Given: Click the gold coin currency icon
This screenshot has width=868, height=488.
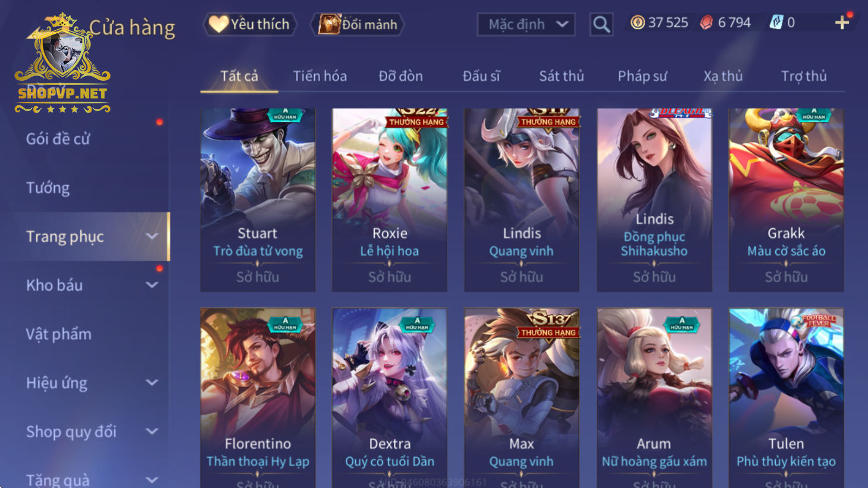Looking at the screenshot, I should pyautogui.click(x=638, y=23).
